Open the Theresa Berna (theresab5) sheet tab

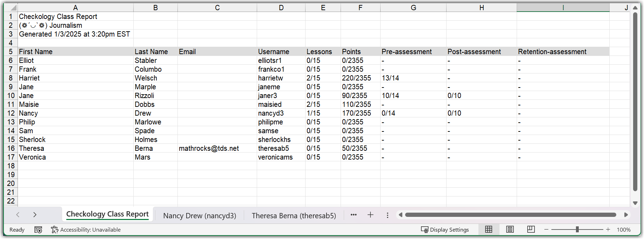click(294, 215)
